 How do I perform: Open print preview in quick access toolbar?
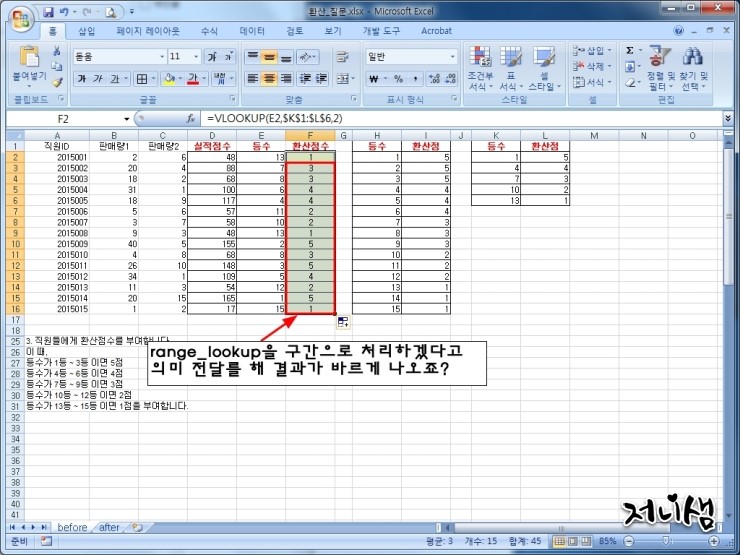(x=111, y=12)
